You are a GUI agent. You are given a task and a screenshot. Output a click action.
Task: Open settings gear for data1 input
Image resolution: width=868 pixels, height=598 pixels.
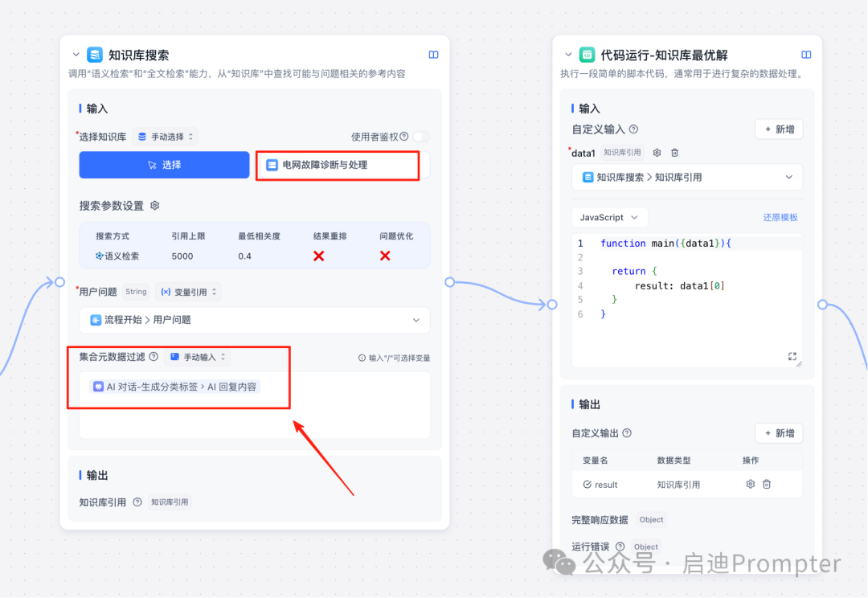[x=657, y=153]
